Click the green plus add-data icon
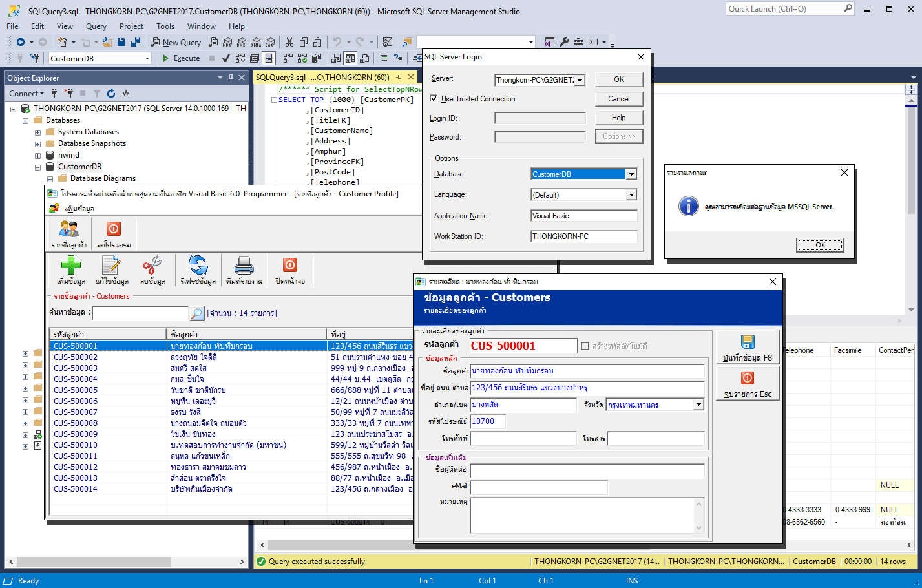The height and width of the screenshot is (588, 922). 70,265
